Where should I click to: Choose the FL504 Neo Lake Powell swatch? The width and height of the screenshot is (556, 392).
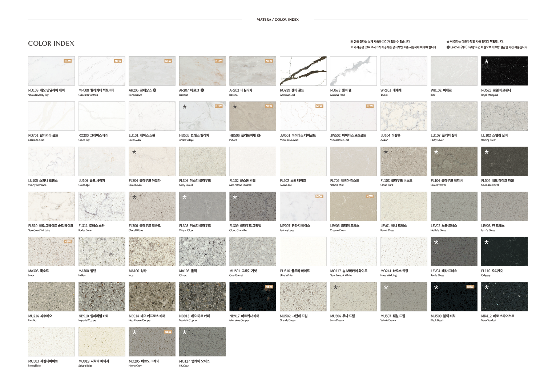point(504,161)
